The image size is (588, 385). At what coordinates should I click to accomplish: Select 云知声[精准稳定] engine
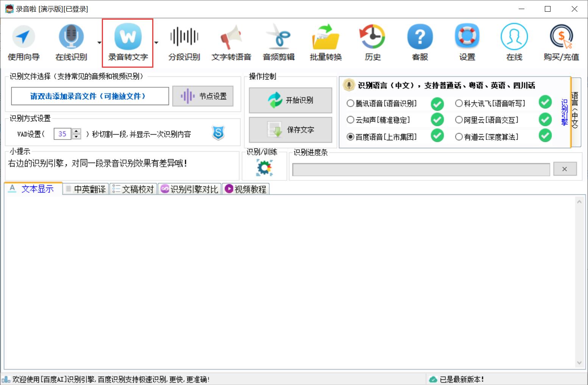coord(378,120)
